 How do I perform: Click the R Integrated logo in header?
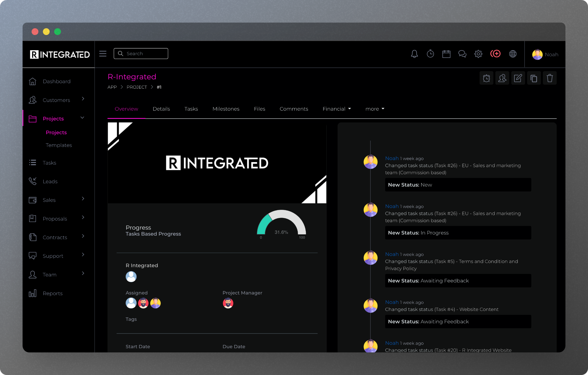60,54
